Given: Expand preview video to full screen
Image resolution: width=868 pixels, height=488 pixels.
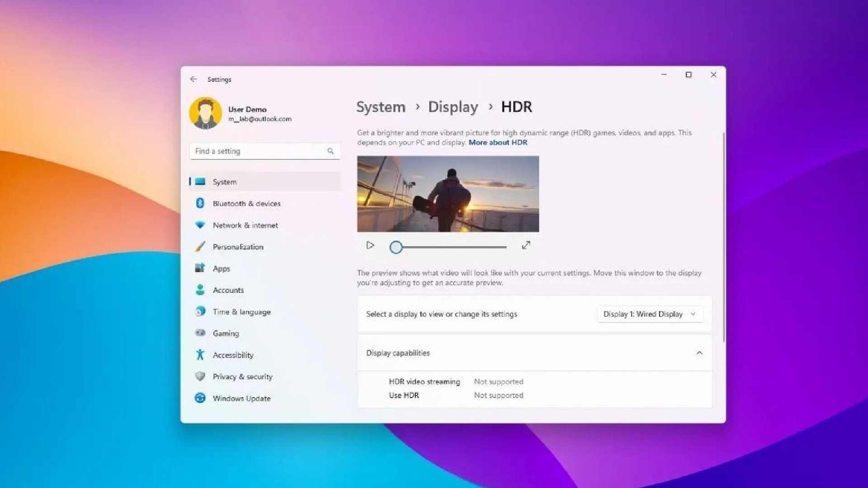Looking at the screenshot, I should pyautogui.click(x=526, y=245).
